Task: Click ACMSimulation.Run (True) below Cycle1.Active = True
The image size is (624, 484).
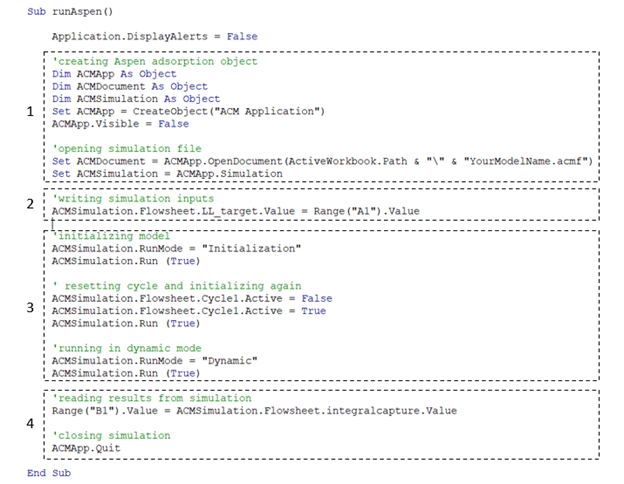Action: [126, 323]
